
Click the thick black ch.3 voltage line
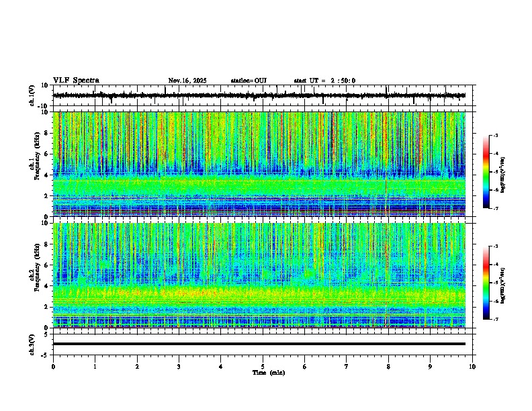[x=259, y=344]
